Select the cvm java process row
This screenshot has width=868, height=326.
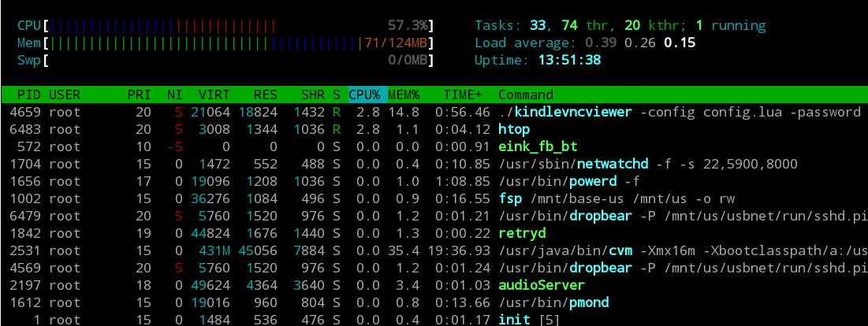(434, 250)
